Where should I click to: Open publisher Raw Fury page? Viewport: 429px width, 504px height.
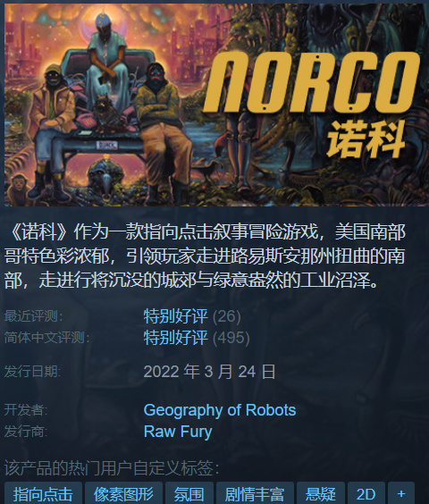[178, 432]
